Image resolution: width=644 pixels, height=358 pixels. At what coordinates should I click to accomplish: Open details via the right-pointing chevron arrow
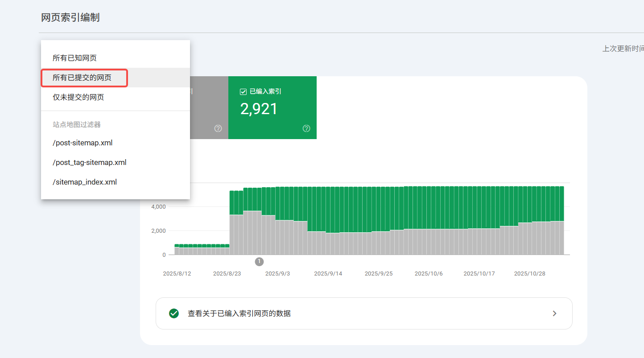pos(554,313)
